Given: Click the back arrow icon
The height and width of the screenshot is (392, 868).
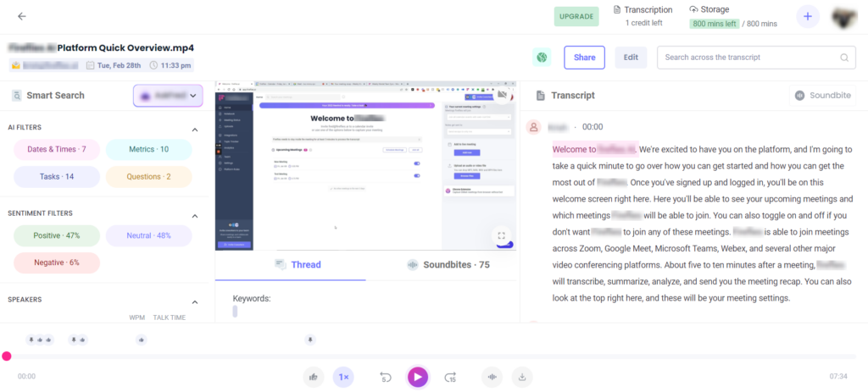Looking at the screenshot, I should (22, 16).
